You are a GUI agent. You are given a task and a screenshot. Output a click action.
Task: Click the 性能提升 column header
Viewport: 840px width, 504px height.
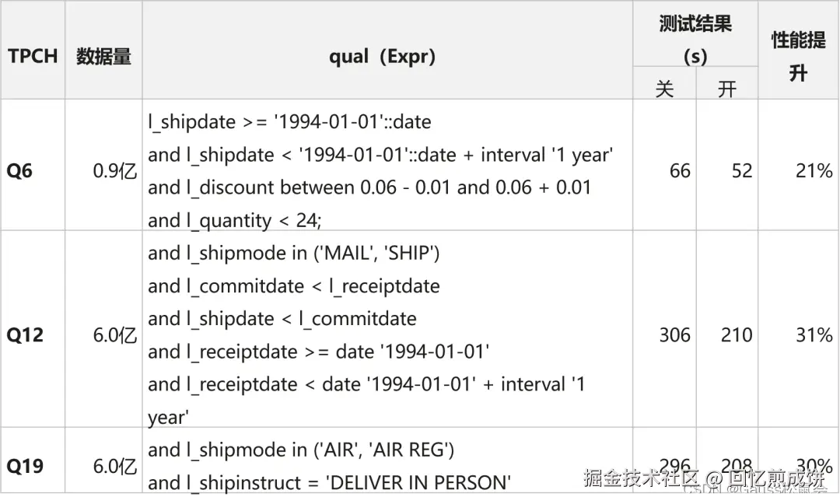click(798, 56)
